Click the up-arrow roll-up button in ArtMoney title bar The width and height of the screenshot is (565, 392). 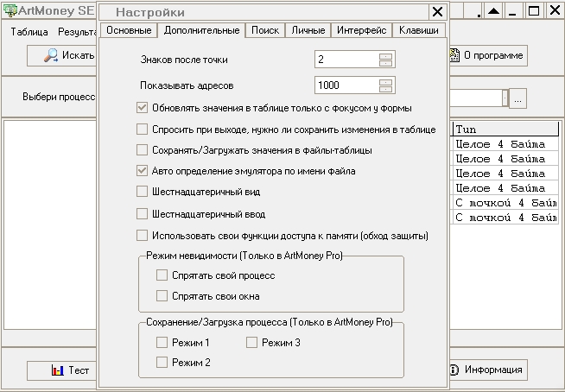[493, 11]
